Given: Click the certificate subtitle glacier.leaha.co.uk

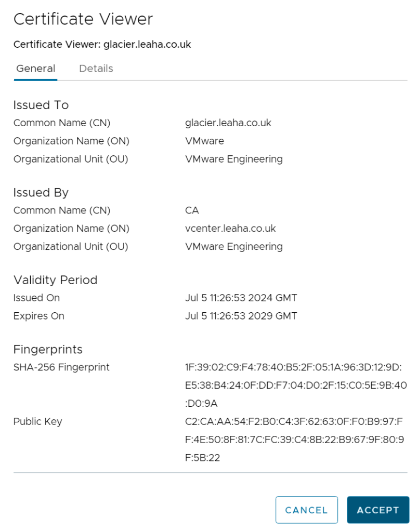Looking at the screenshot, I should point(102,45).
